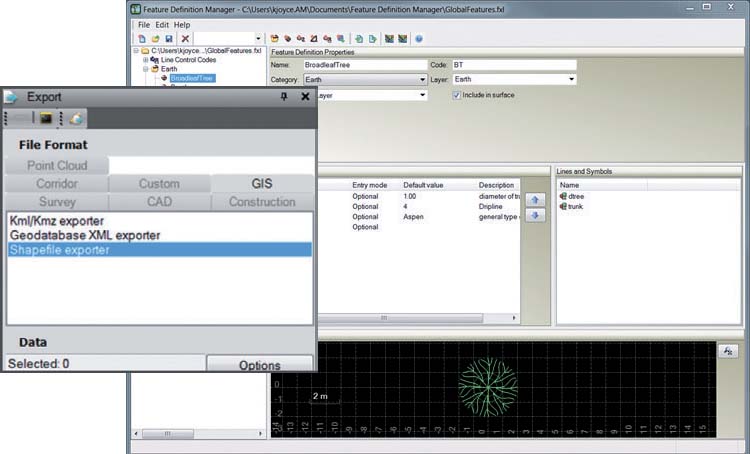Open the File menu
The height and width of the screenshot is (454, 750).
pos(143,25)
